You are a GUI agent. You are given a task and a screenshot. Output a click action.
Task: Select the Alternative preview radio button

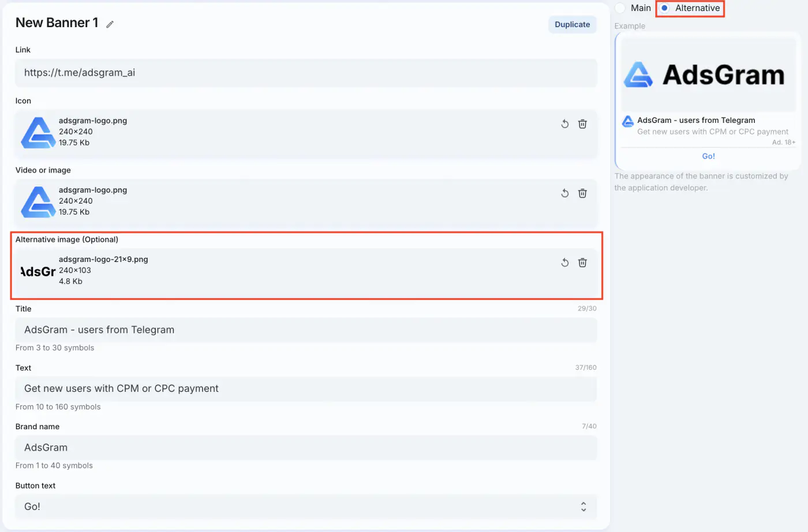coord(665,8)
